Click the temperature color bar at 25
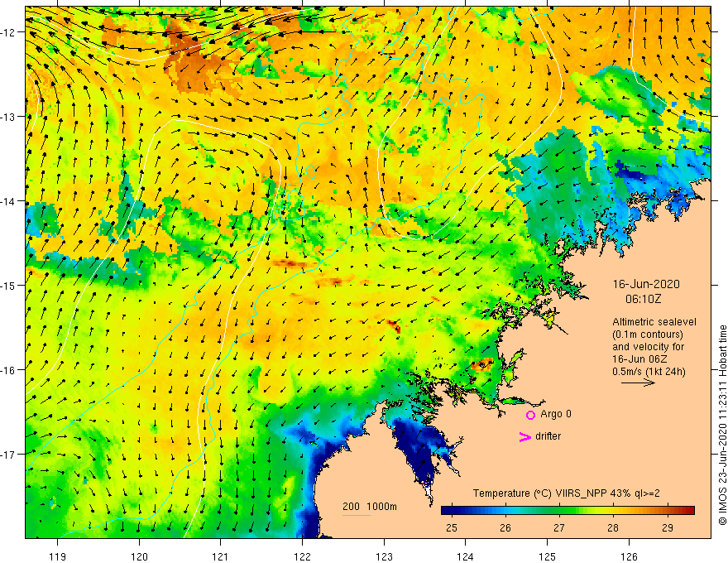728x563 pixels. click(x=452, y=511)
